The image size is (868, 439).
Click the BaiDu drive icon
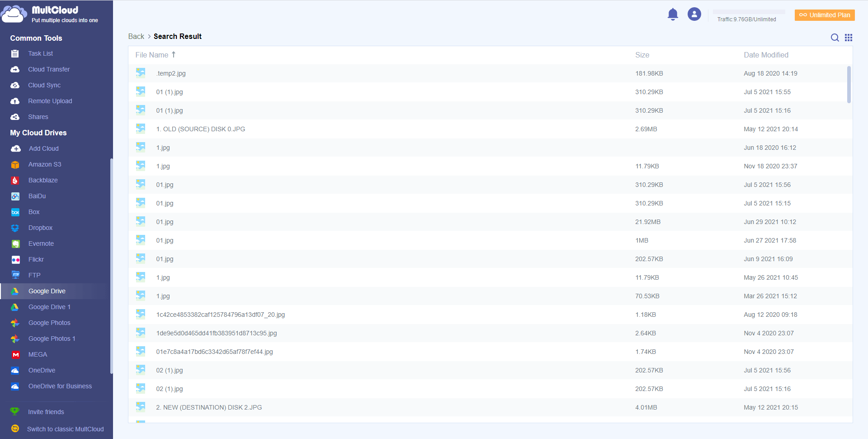15,196
